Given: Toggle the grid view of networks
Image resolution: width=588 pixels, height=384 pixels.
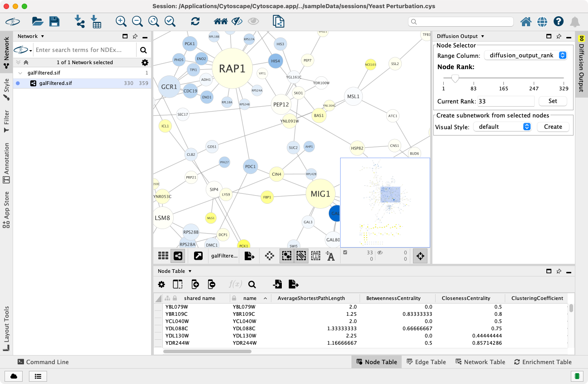Looking at the screenshot, I should point(163,256).
